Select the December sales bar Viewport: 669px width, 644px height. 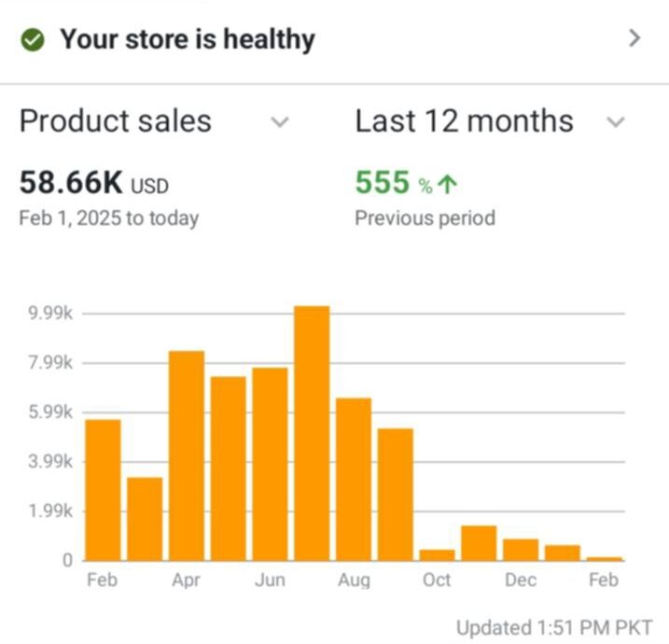tap(521, 550)
